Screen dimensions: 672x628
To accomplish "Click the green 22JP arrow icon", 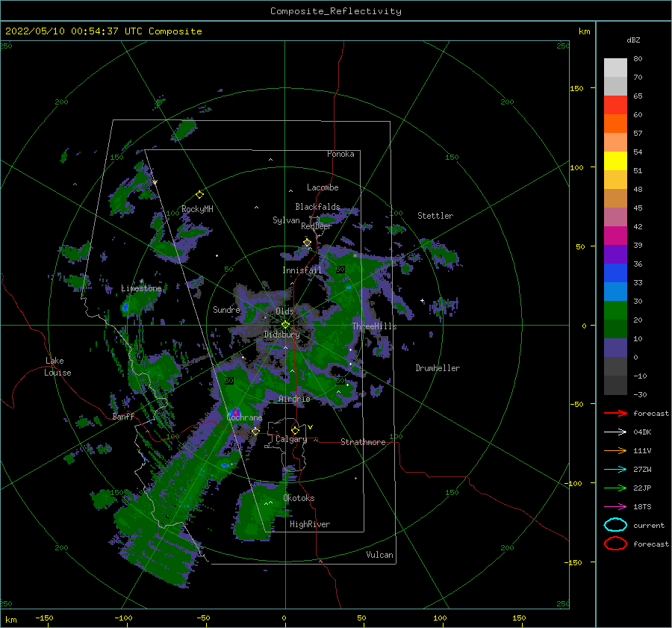I will click(615, 488).
